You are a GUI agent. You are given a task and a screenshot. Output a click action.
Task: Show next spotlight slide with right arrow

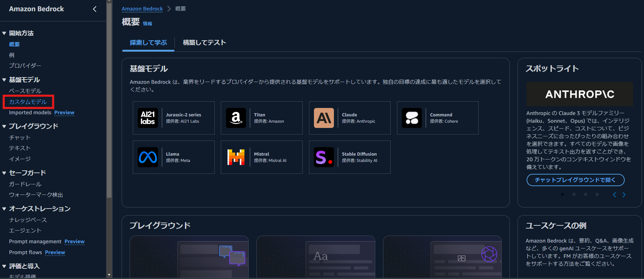point(624,195)
